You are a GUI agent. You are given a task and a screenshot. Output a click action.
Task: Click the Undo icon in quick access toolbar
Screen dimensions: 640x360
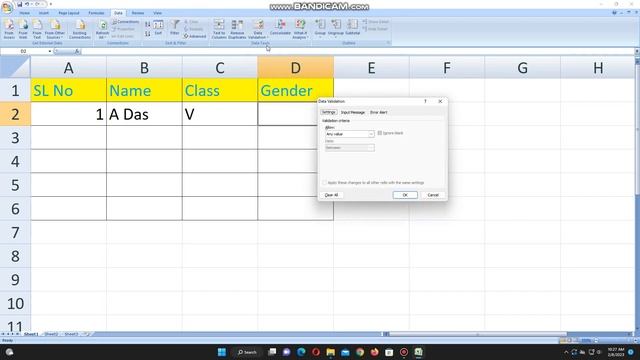coord(27,4)
